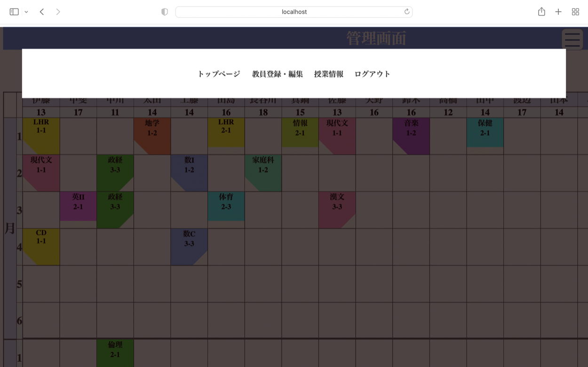The image size is (588, 367).
Task: Select the yellow LHR 2-1 cell
Action: (226, 133)
